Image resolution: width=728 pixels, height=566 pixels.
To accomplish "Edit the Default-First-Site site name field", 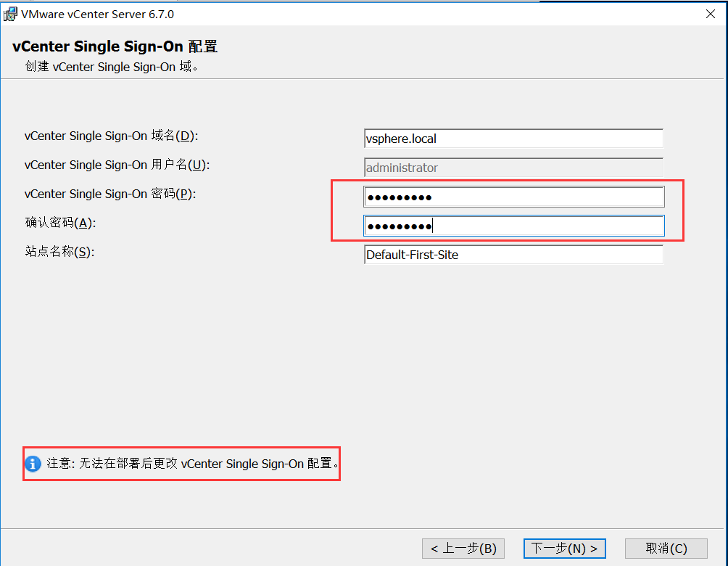I will point(513,255).
